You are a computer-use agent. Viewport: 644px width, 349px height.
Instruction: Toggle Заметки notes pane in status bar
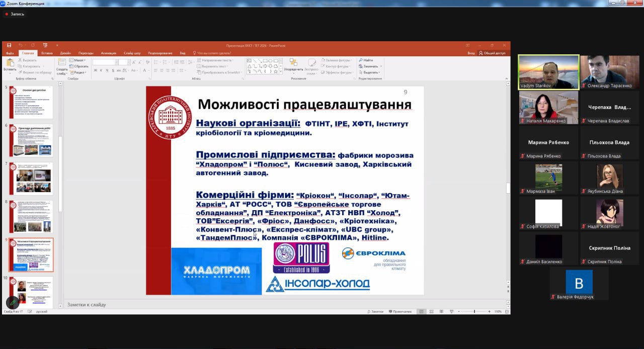pos(375,311)
